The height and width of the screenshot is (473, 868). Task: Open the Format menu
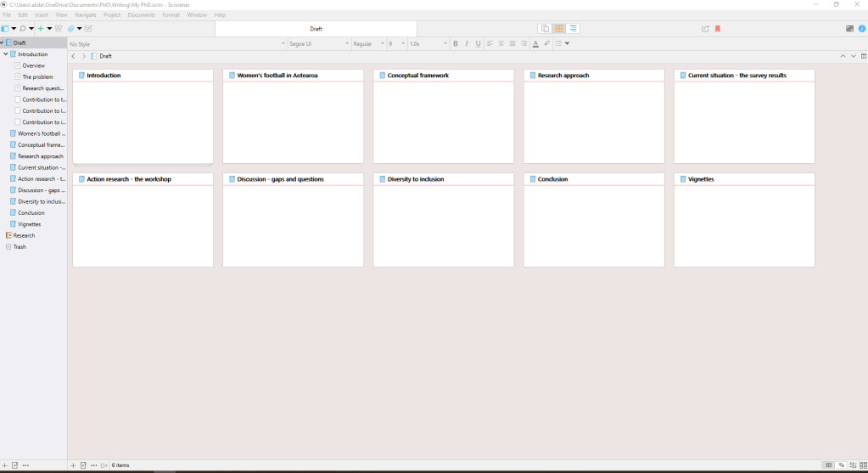(171, 15)
